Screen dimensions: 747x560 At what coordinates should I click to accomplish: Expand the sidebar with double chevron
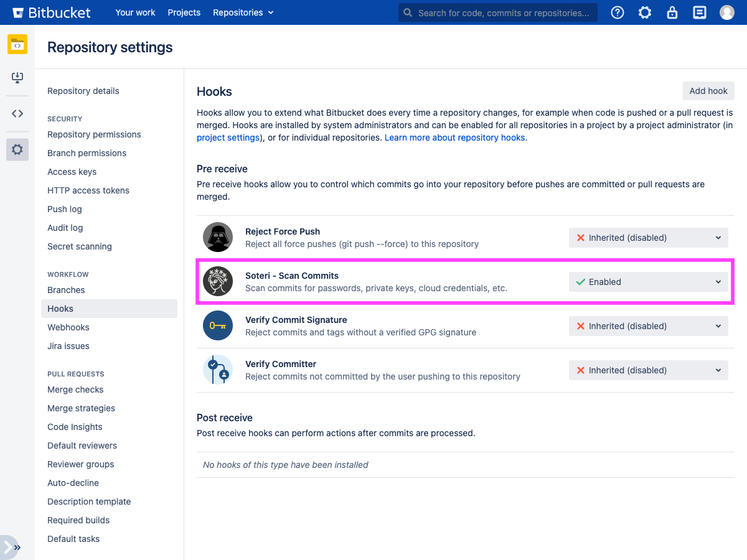click(17, 548)
